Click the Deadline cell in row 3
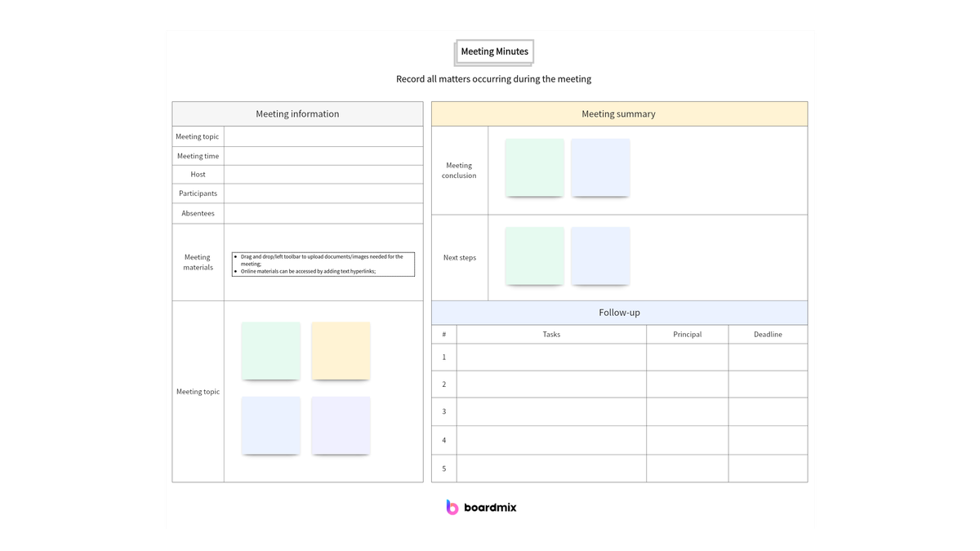This screenshot has height=551, width=980. coord(768,412)
